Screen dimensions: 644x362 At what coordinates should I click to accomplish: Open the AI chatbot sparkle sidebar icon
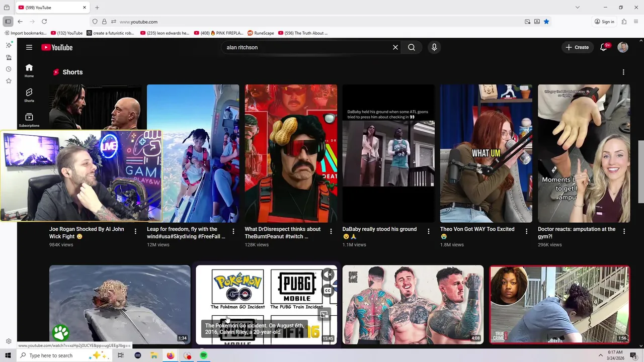pos(9,45)
